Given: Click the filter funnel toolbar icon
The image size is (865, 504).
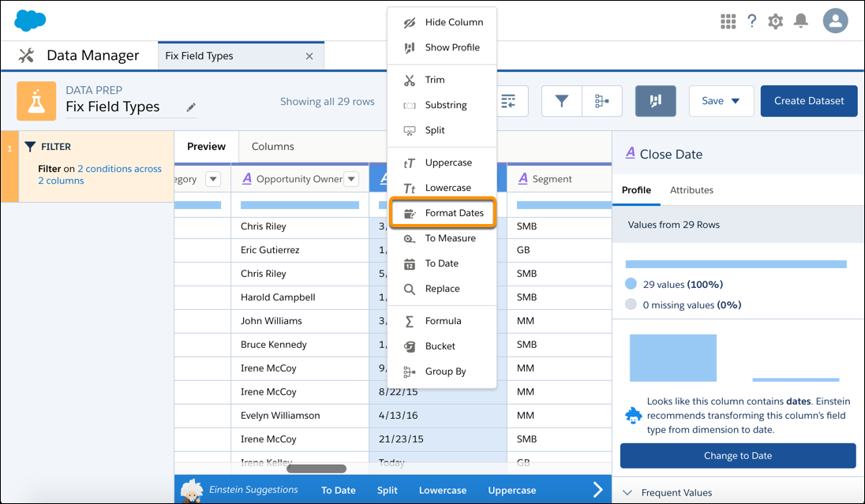Looking at the screenshot, I should point(561,101).
